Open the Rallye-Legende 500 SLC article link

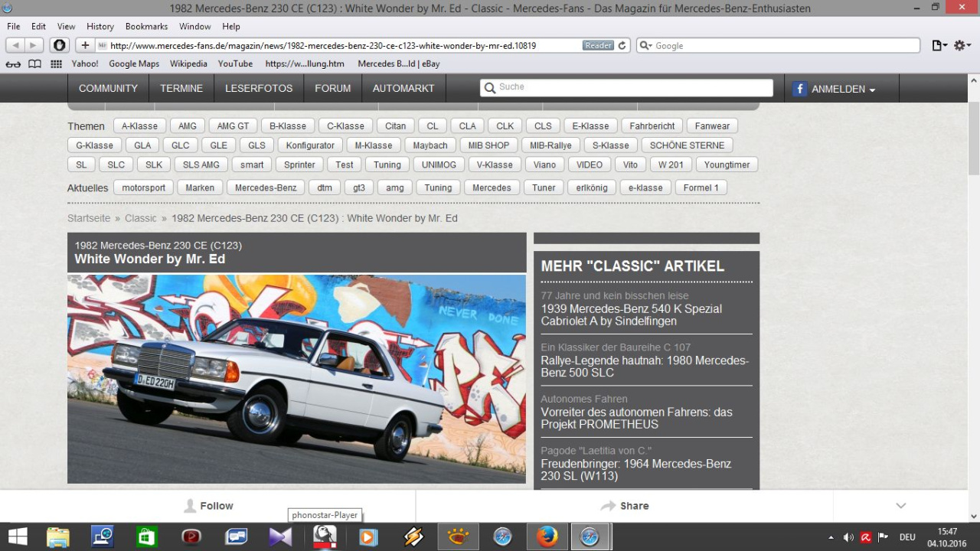click(x=645, y=367)
